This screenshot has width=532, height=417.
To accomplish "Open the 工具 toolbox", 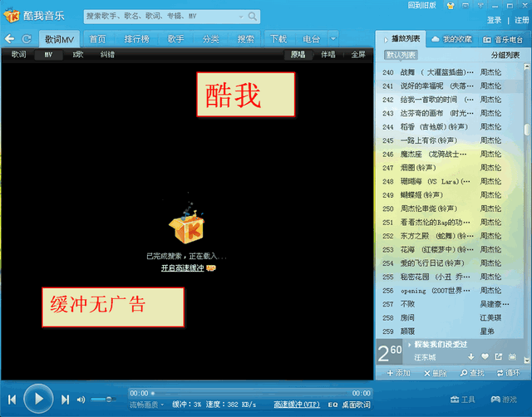I will pyautogui.click(x=462, y=400).
